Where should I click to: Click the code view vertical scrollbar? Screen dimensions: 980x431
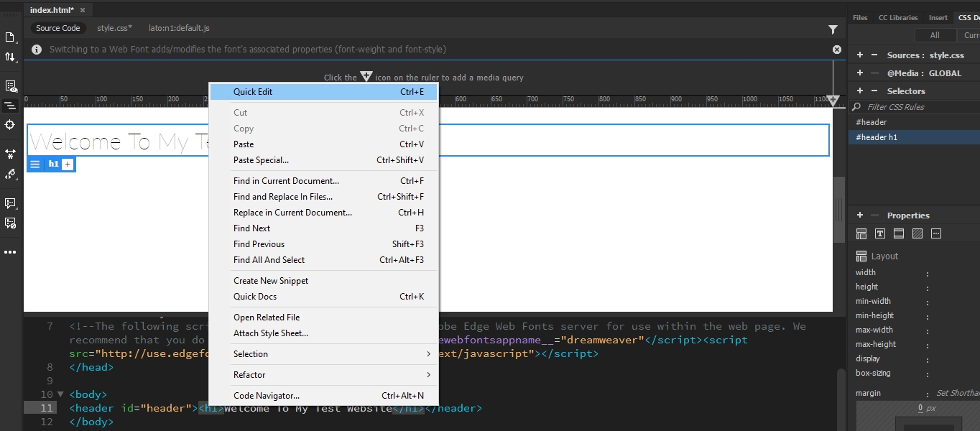[841, 399]
